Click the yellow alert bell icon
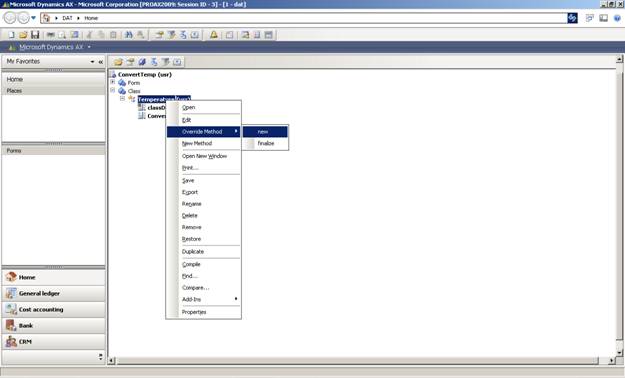The height and width of the screenshot is (378, 625). [x=214, y=35]
